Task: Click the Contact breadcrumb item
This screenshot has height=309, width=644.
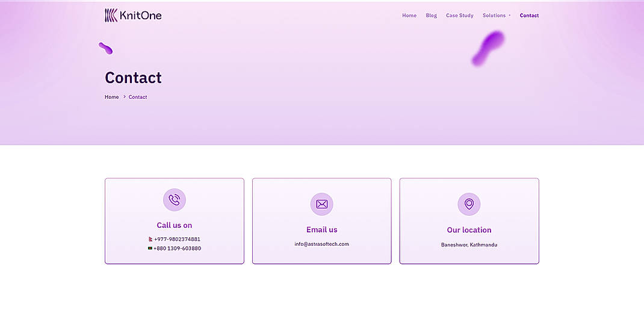Action: pos(138,97)
